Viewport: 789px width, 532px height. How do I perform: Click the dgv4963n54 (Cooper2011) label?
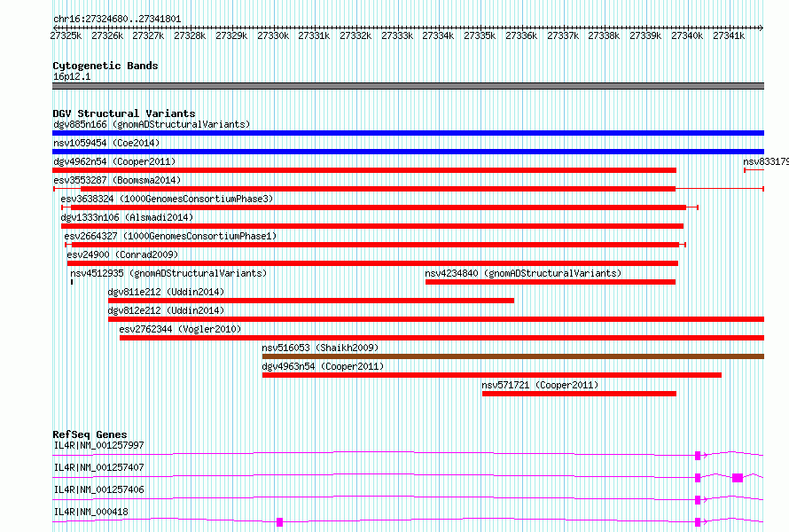[323, 366]
